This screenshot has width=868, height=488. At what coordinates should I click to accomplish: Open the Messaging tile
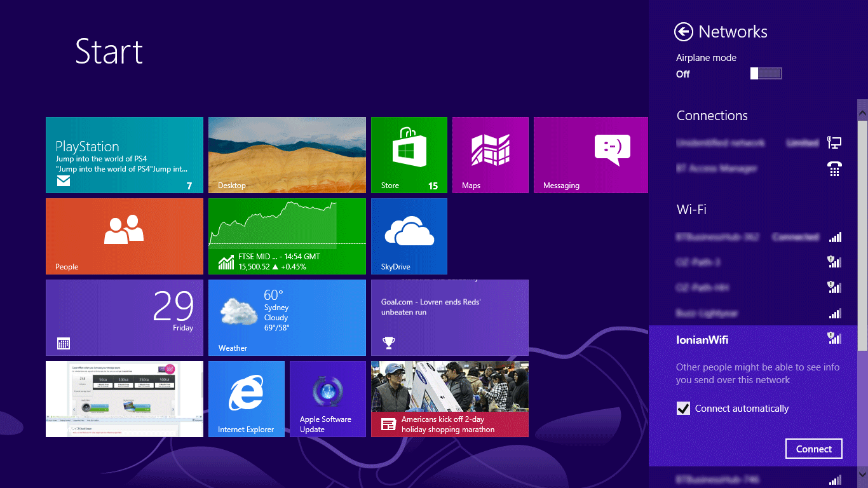pos(591,155)
